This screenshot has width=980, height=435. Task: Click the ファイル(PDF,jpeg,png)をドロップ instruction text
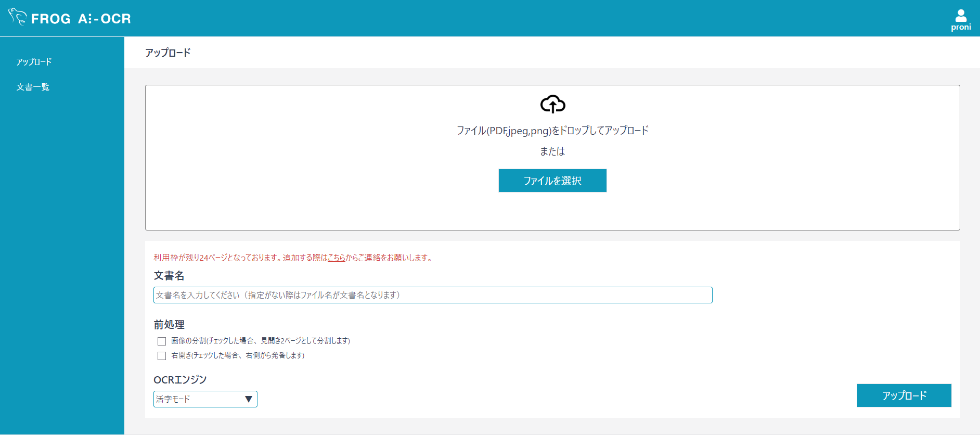pyautogui.click(x=552, y=130)
